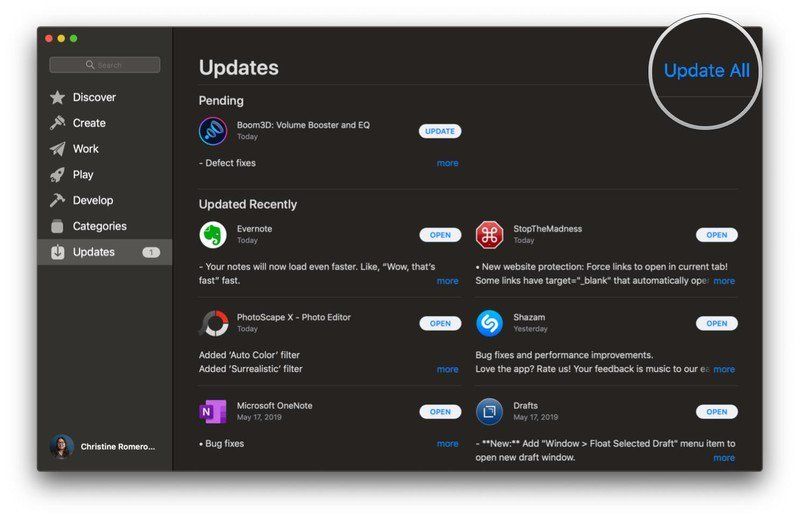Click OPEN button for Shazam

717,323
